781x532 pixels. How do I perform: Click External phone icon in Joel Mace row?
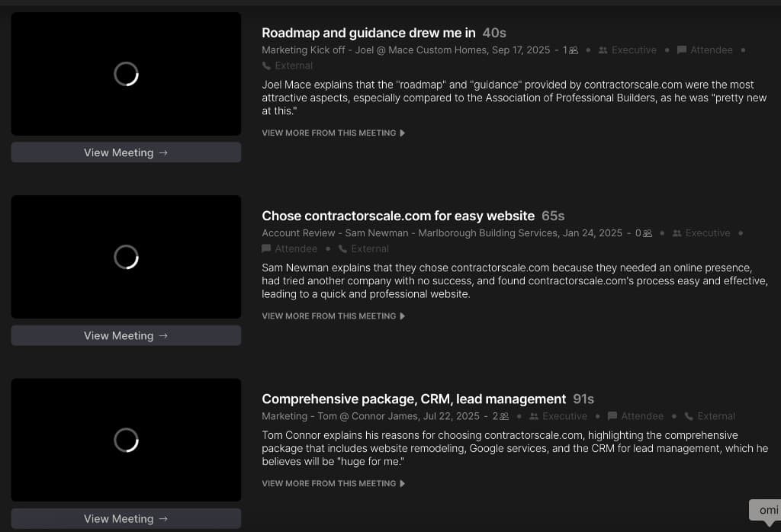point(266,66)
